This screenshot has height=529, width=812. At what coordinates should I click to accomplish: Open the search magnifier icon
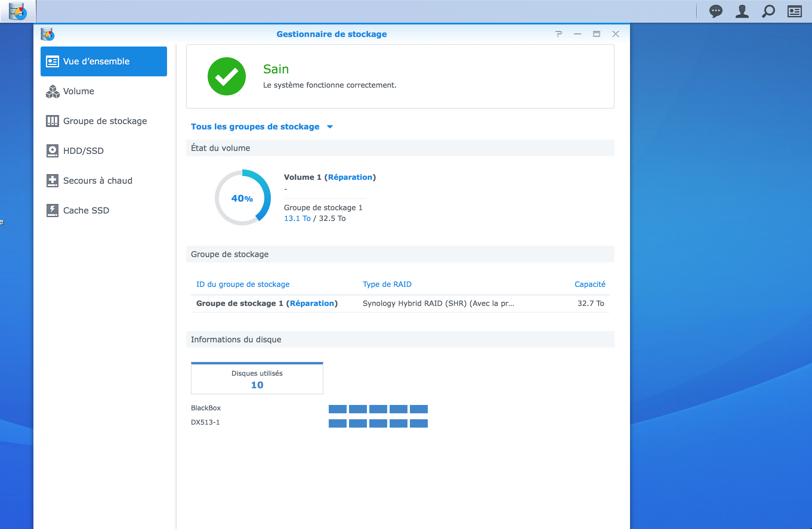[x=768, y=11]
